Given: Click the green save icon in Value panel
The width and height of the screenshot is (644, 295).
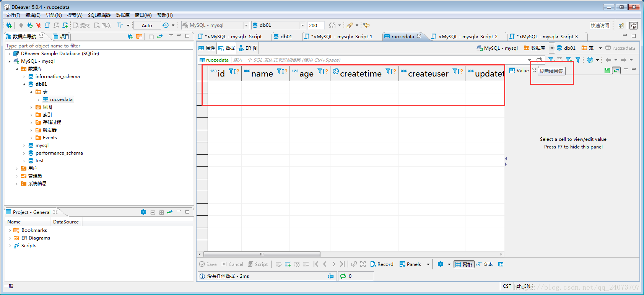Looking at the screenshot, I should (607, 70).
